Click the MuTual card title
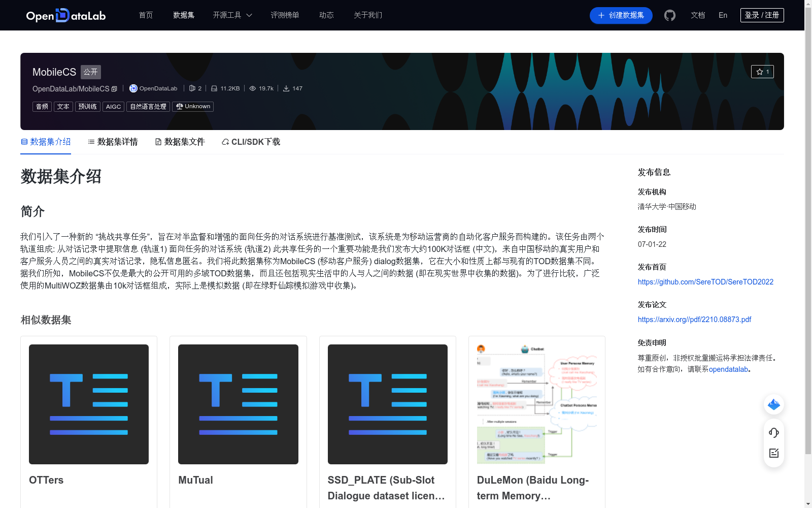 (x=195, y=480)
